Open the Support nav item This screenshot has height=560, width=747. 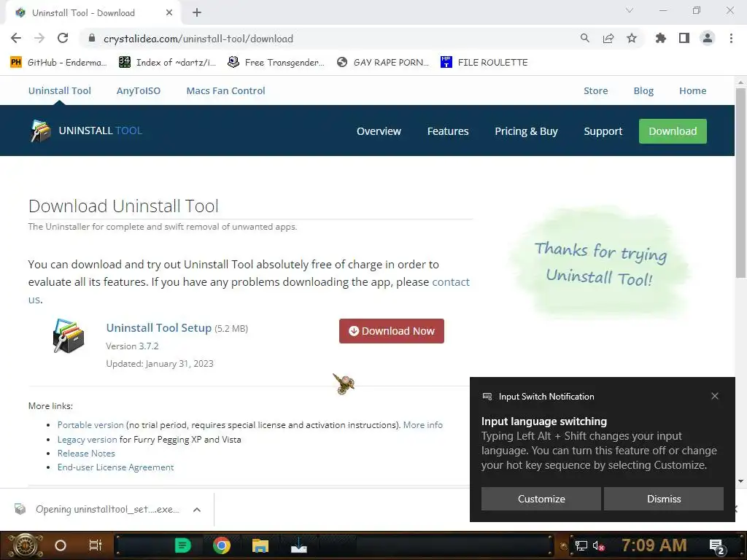click(x=603, y=131)
